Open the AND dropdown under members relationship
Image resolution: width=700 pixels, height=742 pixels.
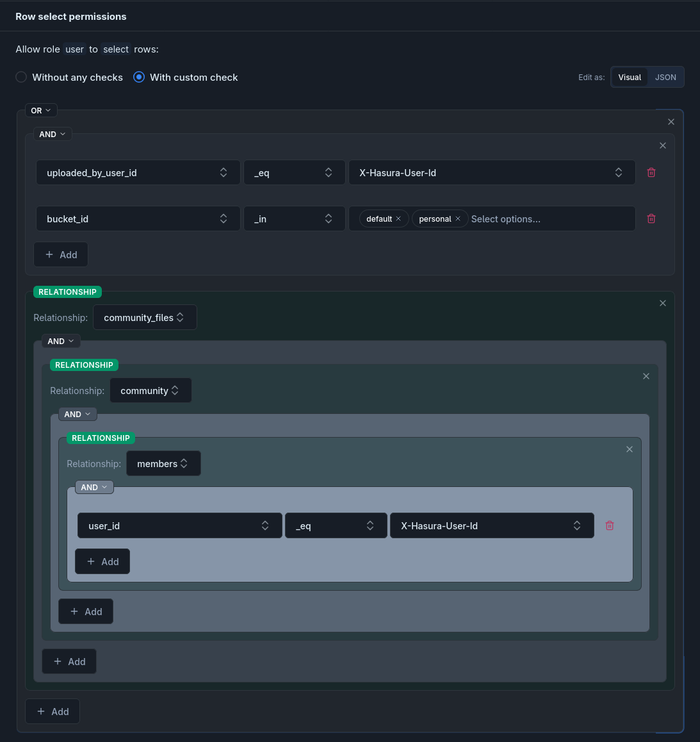(x=94, y=488)
